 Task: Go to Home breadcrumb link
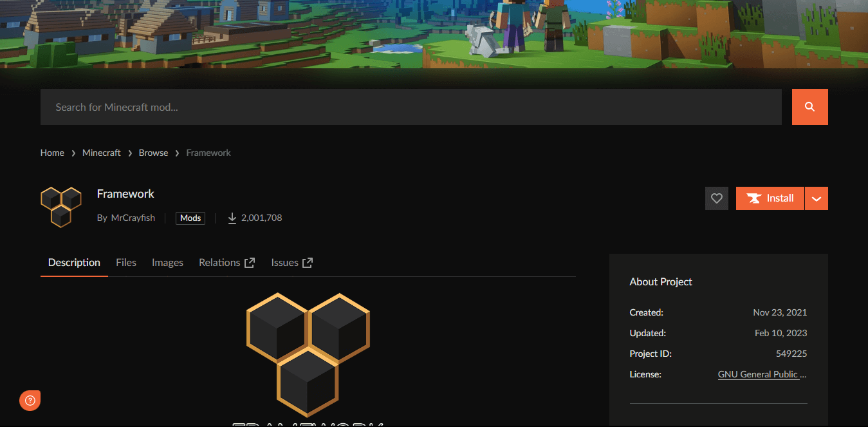pyautogui.click(x=52, y=153)
